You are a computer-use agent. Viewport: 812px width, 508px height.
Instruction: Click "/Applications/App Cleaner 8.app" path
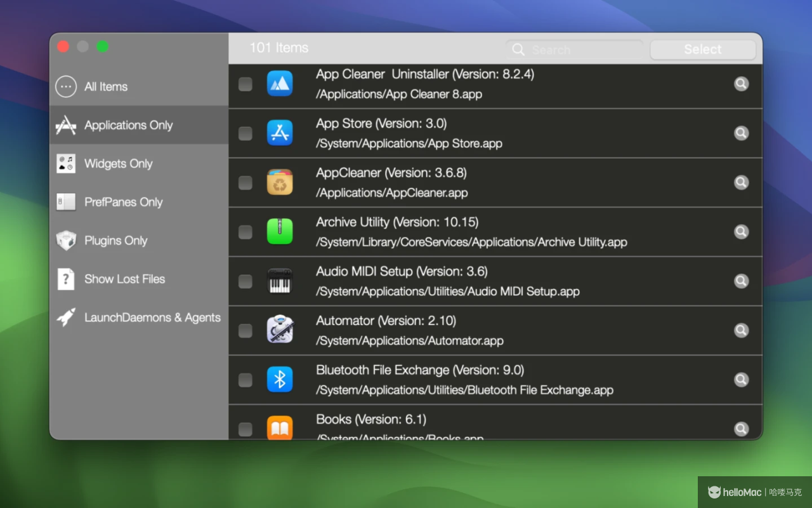coord(399,94)
